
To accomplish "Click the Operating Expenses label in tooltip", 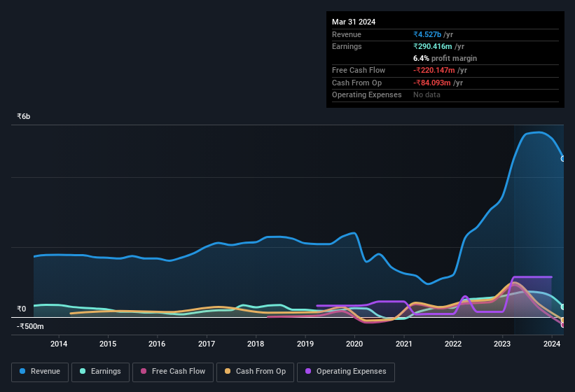I will point(367,94).
